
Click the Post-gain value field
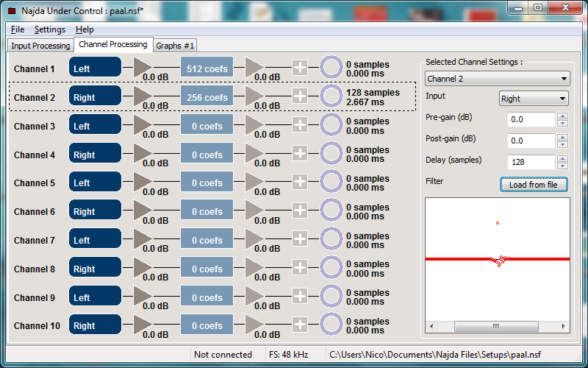pyautogui.click(x=531, y=141)
